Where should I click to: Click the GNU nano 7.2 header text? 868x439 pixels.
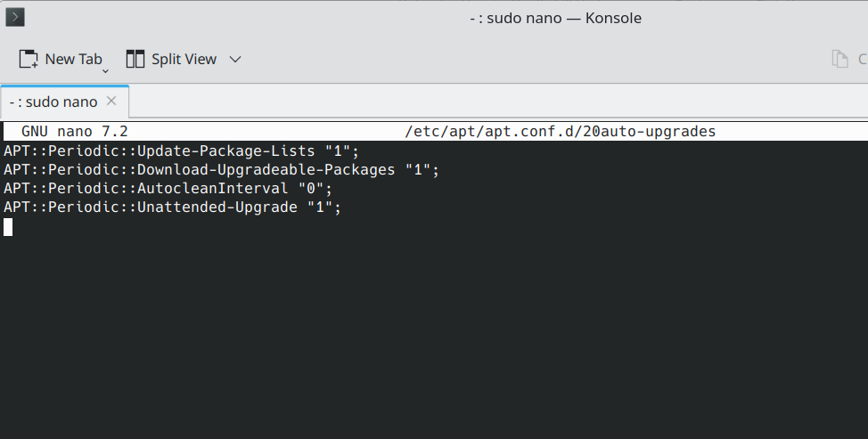point(75,132)
